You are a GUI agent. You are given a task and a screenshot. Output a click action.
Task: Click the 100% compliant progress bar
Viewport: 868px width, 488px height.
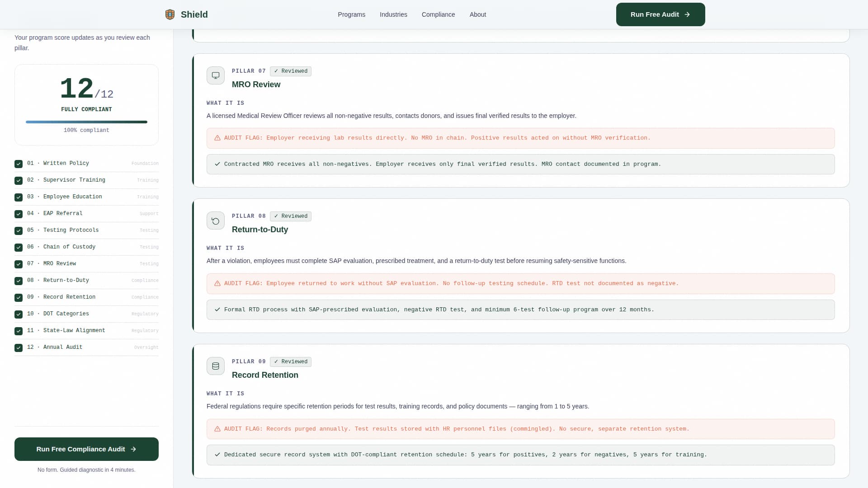coord(86,122)
